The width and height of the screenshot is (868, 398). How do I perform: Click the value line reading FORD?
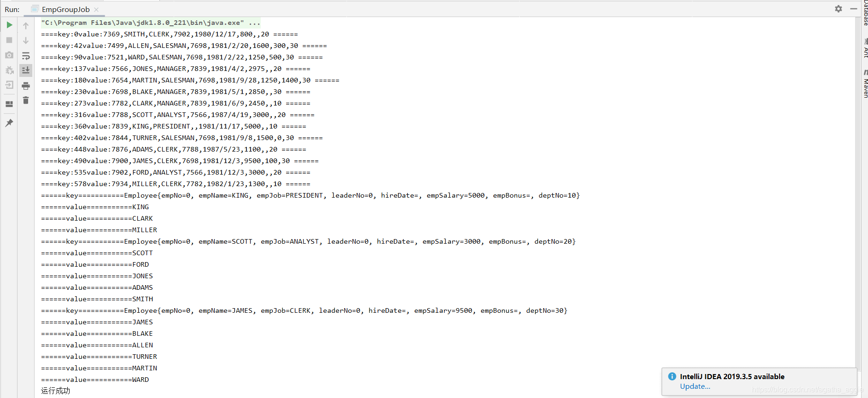pyautogui.click(x=95, y=264)
